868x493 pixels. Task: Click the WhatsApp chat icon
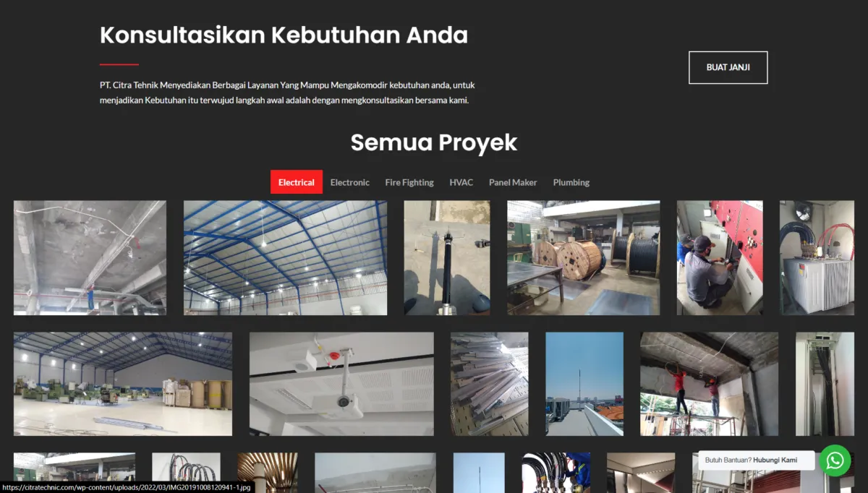(835, 460)
